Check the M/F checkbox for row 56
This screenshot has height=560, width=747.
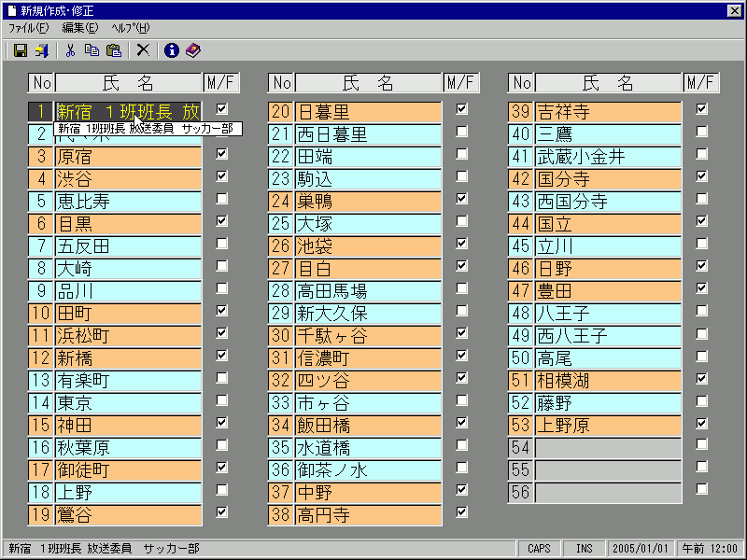[701, 488]
